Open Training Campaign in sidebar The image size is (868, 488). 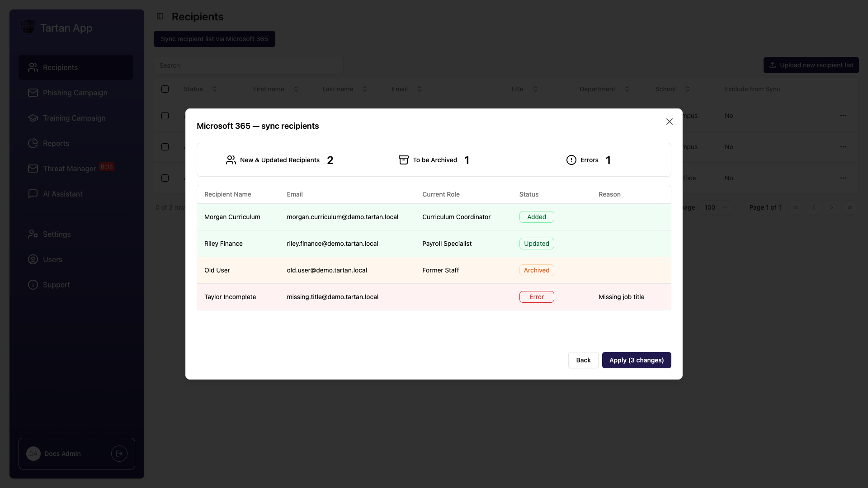[76, 118]
